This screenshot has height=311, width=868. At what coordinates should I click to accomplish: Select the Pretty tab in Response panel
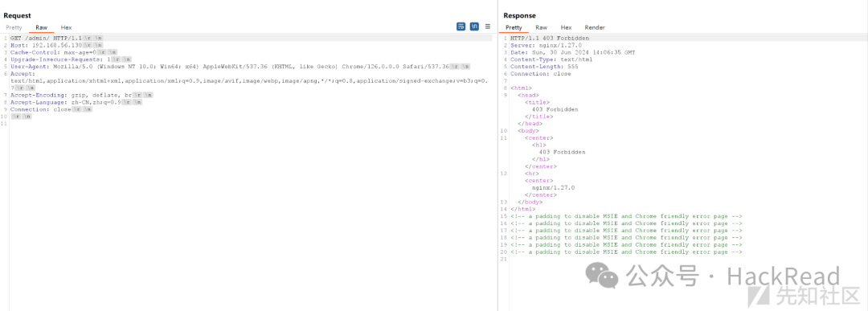(x=514, y=27)
